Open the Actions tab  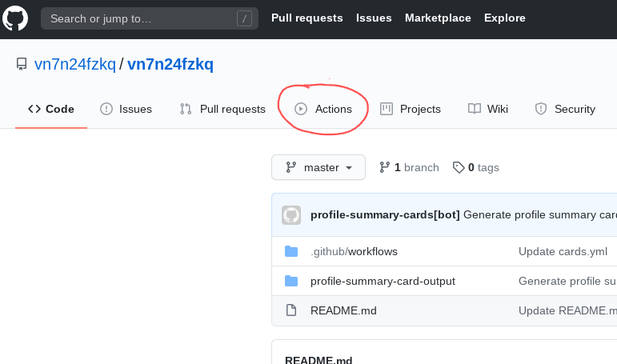pos(323,109)
